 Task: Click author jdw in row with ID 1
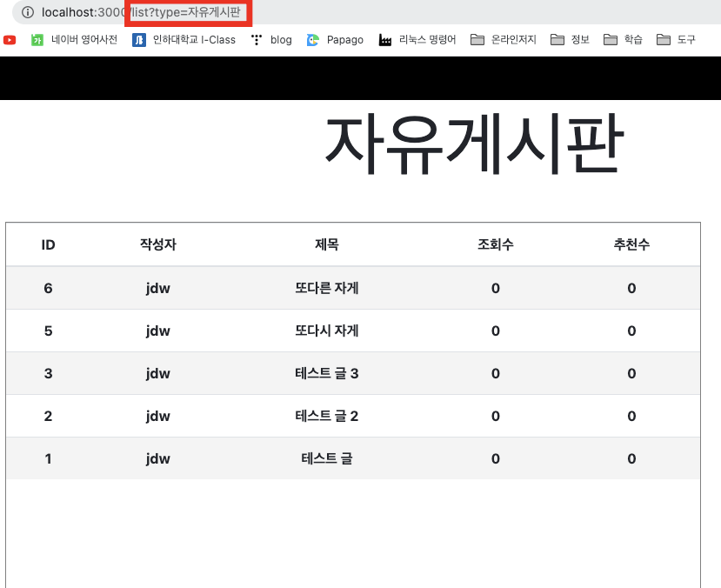158,458
